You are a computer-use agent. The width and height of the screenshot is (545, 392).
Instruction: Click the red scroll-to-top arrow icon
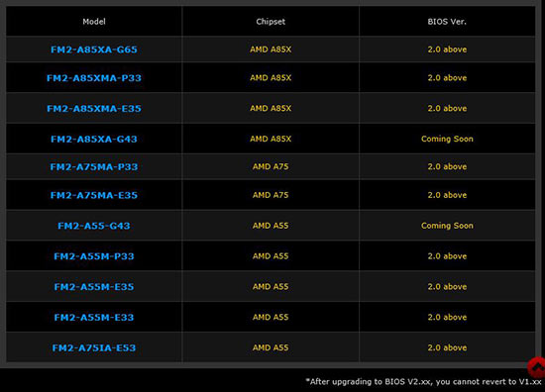tap(537, 367)
